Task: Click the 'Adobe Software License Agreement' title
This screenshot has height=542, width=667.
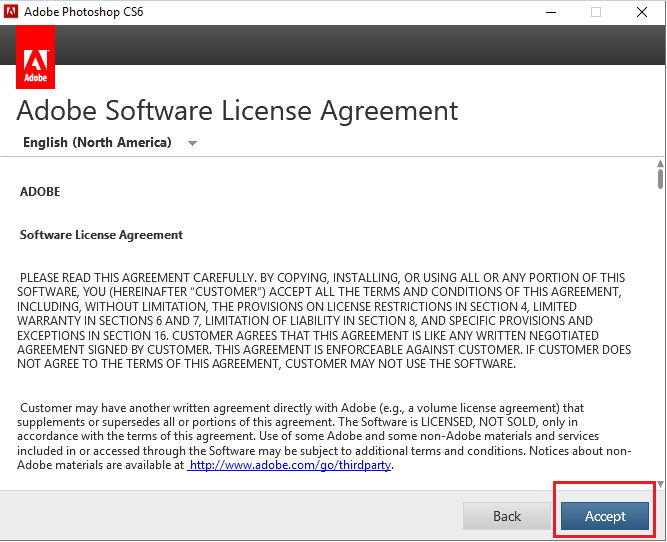Action: click(x=237, y=111)
